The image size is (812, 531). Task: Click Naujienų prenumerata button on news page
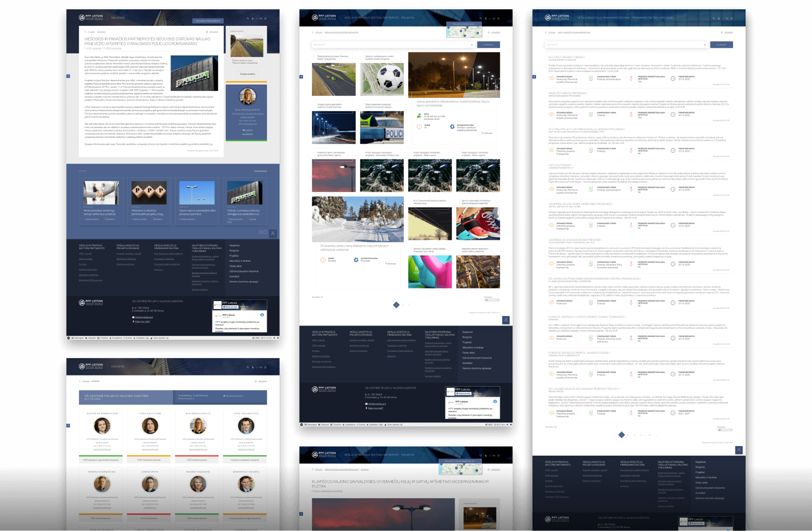click(x=208, y=21)
